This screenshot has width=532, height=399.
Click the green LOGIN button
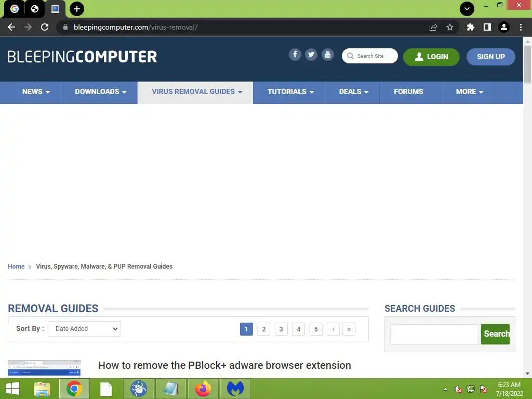click(x=431, y=57)
